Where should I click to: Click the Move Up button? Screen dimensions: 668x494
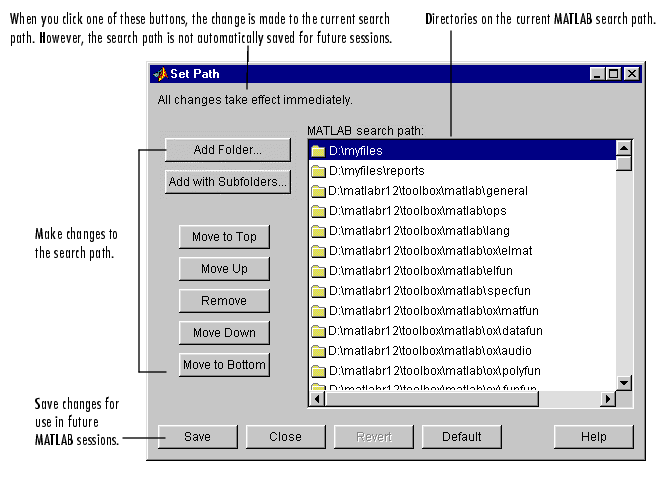pos(224,269)
